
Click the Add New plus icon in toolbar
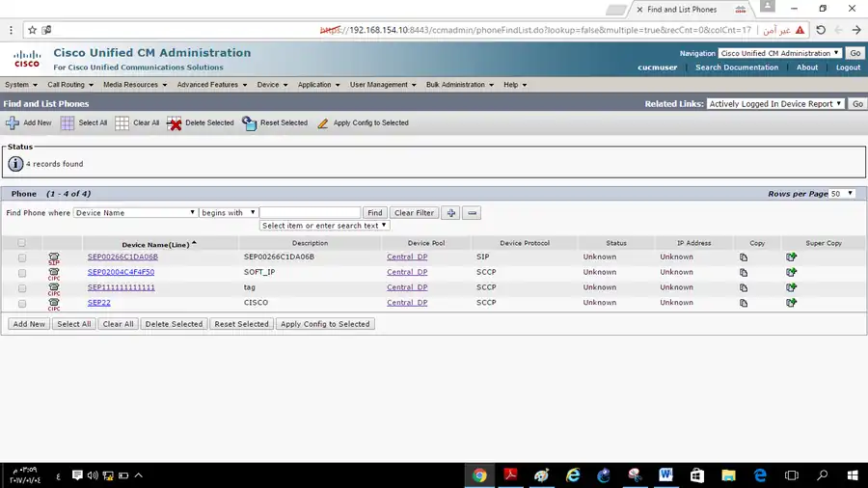(13, 122)
